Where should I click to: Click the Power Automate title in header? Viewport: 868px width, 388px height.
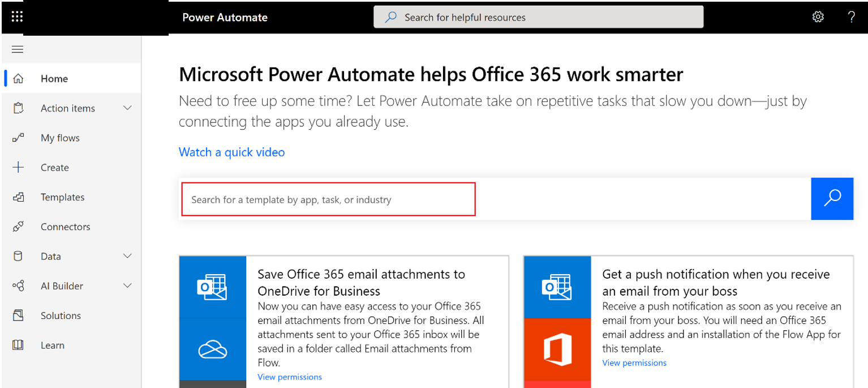pos(225,17)
